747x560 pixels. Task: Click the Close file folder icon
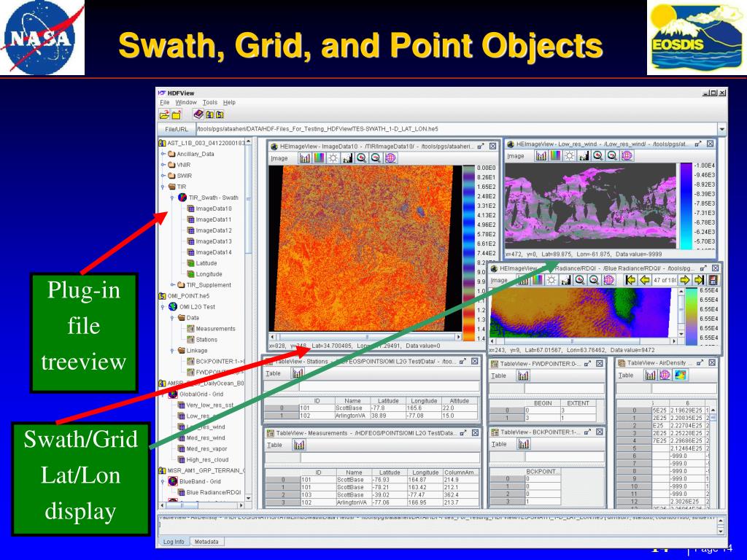click(x=177, y=114)
